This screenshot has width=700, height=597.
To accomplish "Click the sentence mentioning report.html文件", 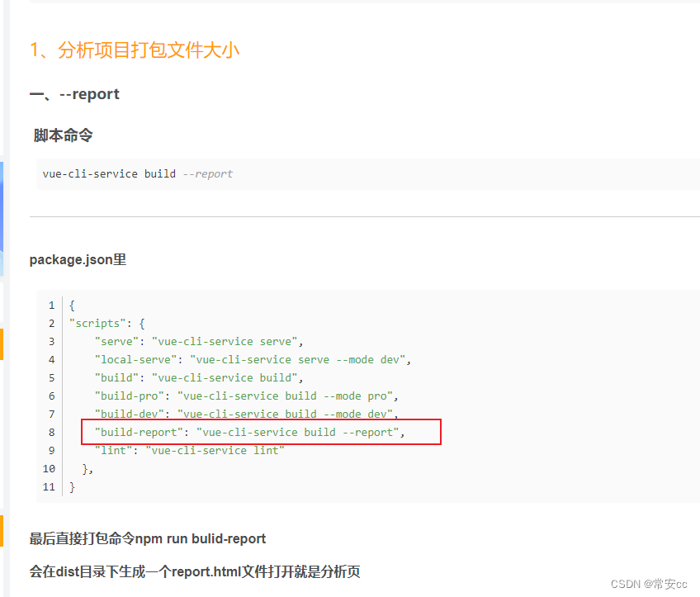I will (x=195, y=571).
